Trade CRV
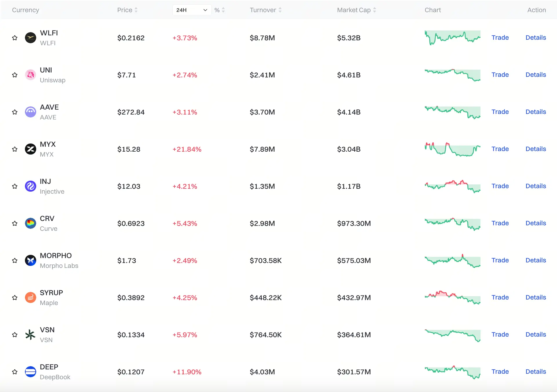557x392 pixels. click(x=500, y=223)
